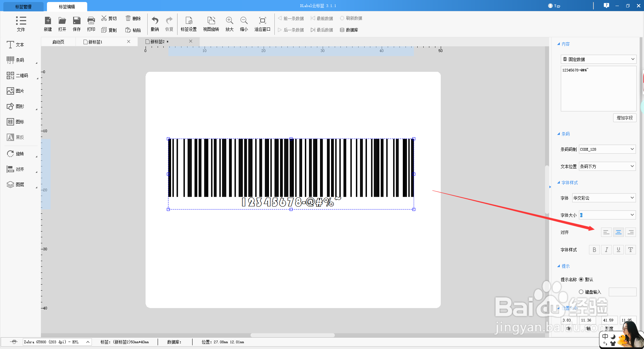Open the 字体 font dropdown
644x349 pixels.
pos(604,198)
